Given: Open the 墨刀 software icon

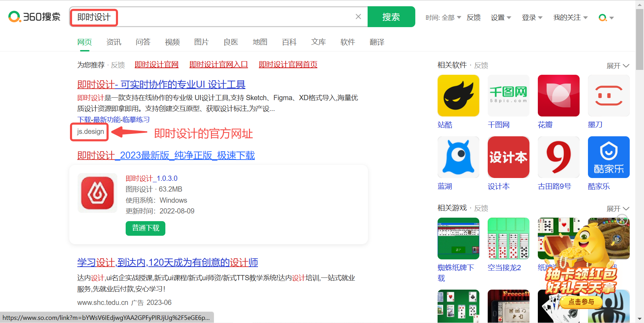Looking at the screenshot, I should coord(608,96).
